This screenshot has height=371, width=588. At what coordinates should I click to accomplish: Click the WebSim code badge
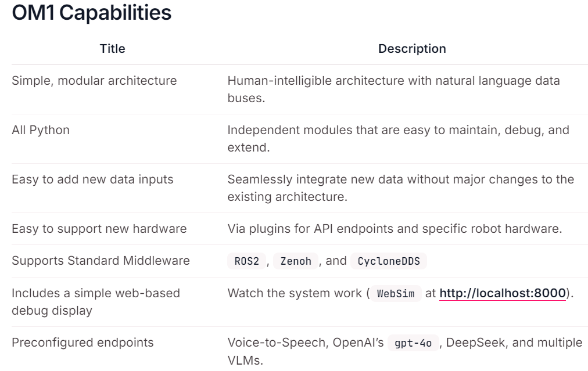tap(396, 294)
